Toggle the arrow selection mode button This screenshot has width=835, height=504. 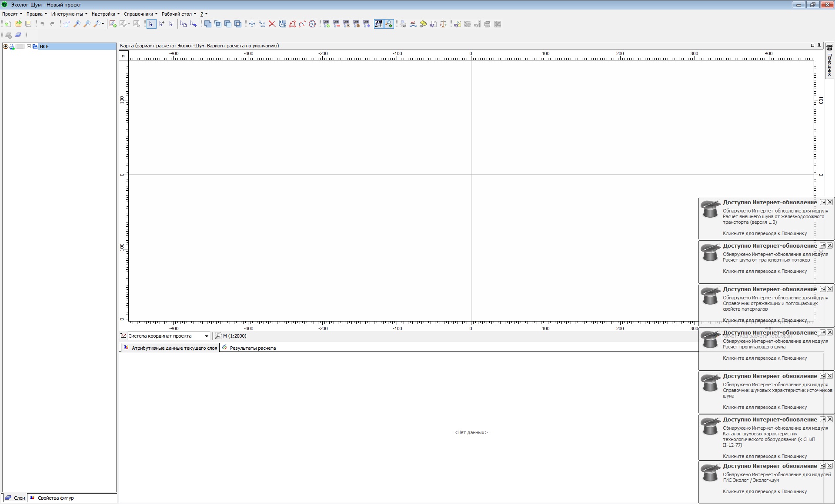(151, 24)
